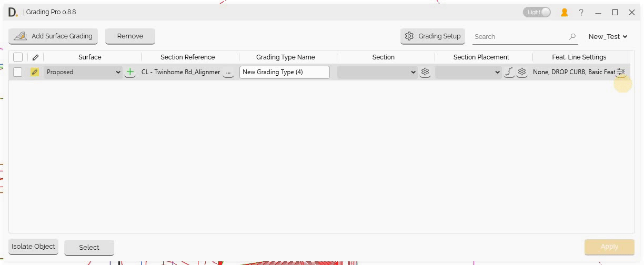Viewport: 644px width, 265px height.
Task: Click the search magnifier icon
Action: click(572, 37)
